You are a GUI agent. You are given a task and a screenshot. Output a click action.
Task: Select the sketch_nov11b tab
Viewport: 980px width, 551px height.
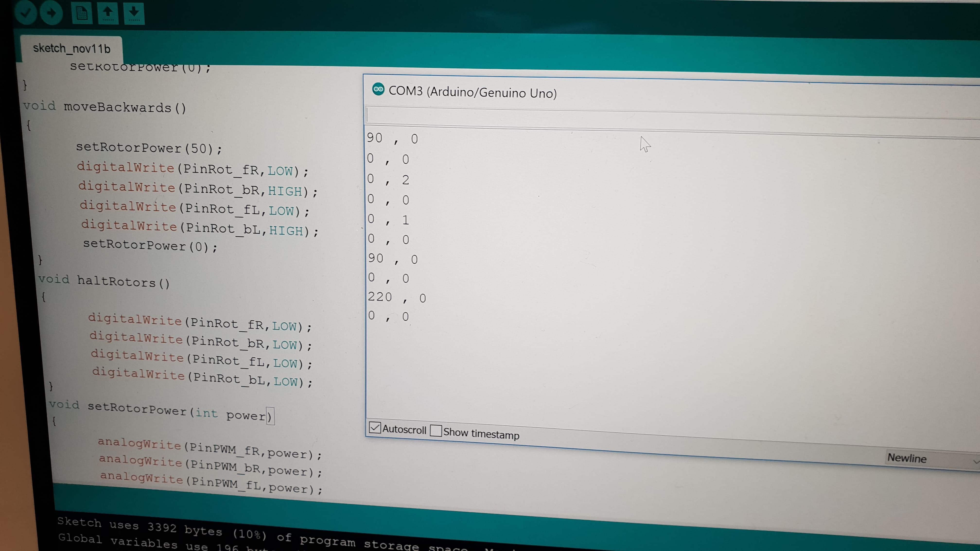pyautogui.click(x=71, y=49)
